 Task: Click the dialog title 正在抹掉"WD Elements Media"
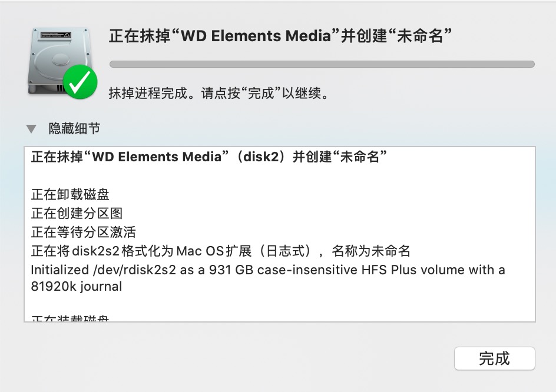280,35
